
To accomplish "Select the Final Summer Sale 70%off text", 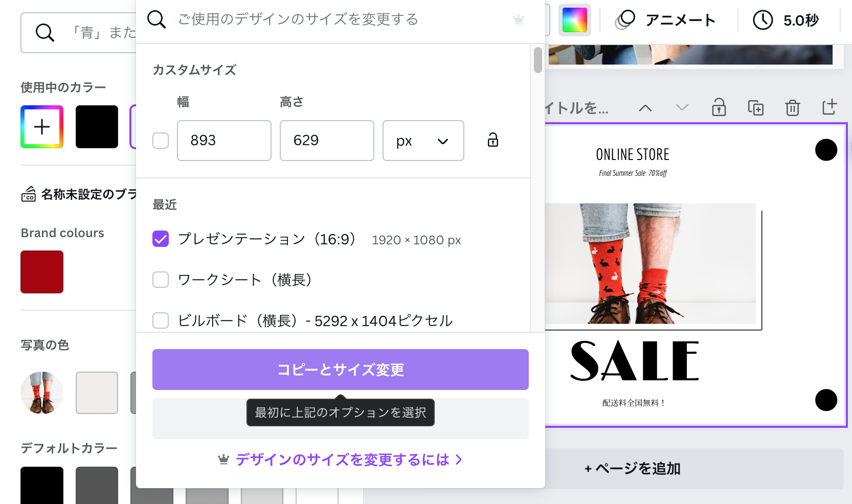I will tap(633, 173).
